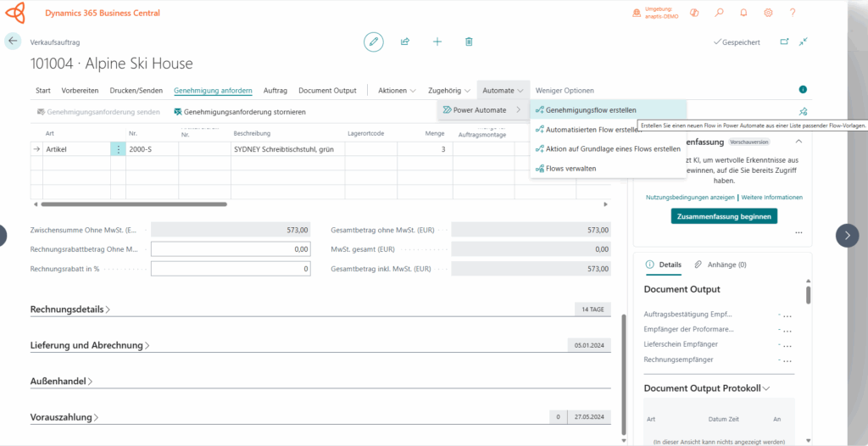This screenshot has width=868, height=446.
Task: Click dots beside Rechnungsempfänger
Action: point(786,360)
